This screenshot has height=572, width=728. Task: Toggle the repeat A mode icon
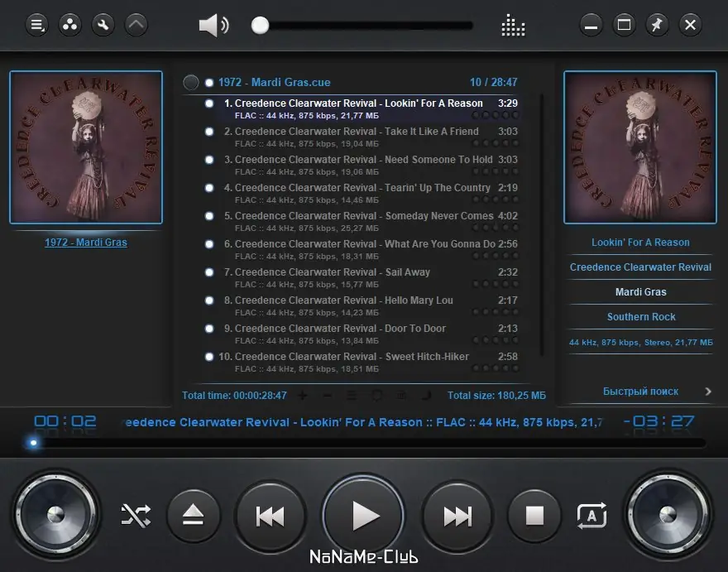coord(591,516)
